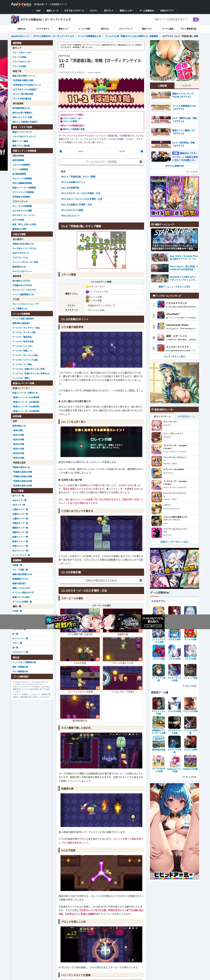Click the 11-2 浮遊城1階 header banner image
Image resolution: width=210 pixels, height=980 pixels.
tap(101, 94)
